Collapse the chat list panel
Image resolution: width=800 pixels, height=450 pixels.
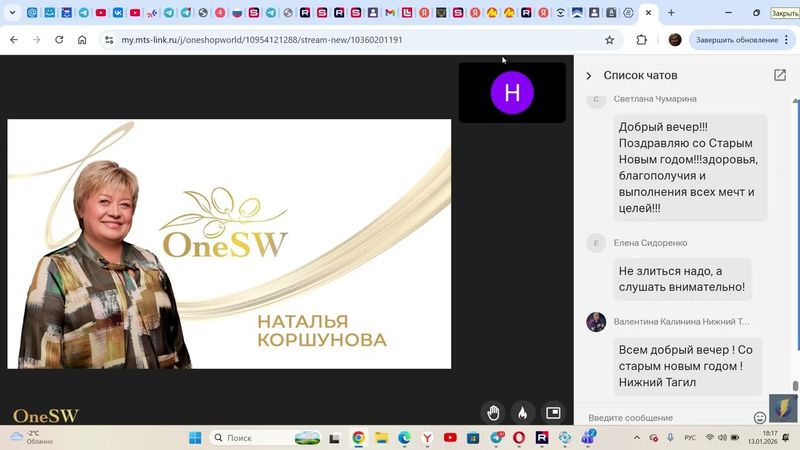589,75
